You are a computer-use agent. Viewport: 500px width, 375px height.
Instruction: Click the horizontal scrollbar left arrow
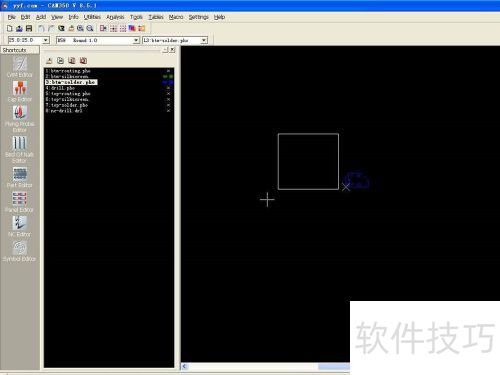point(185,366)
